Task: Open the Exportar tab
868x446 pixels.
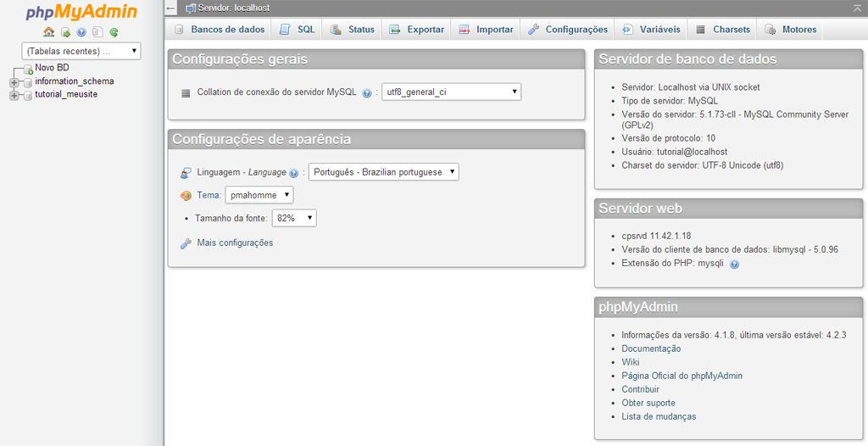Action: tap(416, 30)
